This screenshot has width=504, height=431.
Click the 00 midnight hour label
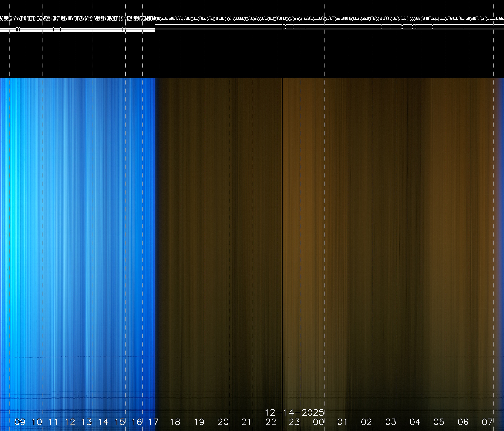pyautogui.click(x=318, y=422)
